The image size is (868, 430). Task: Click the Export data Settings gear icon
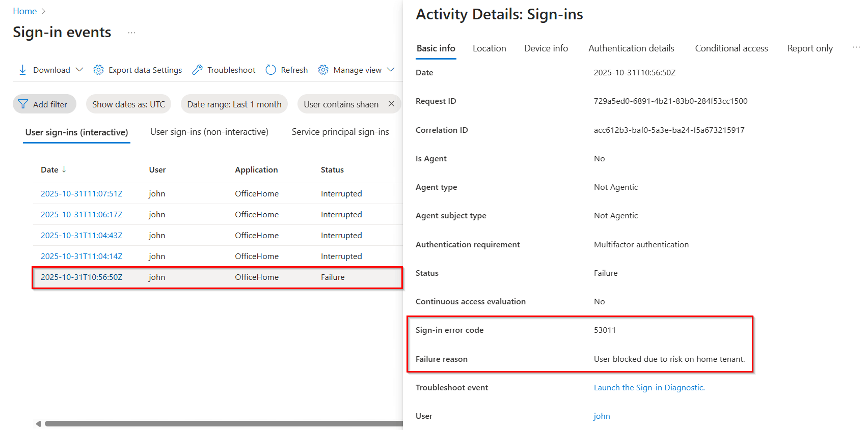click(x=98, y=70)
